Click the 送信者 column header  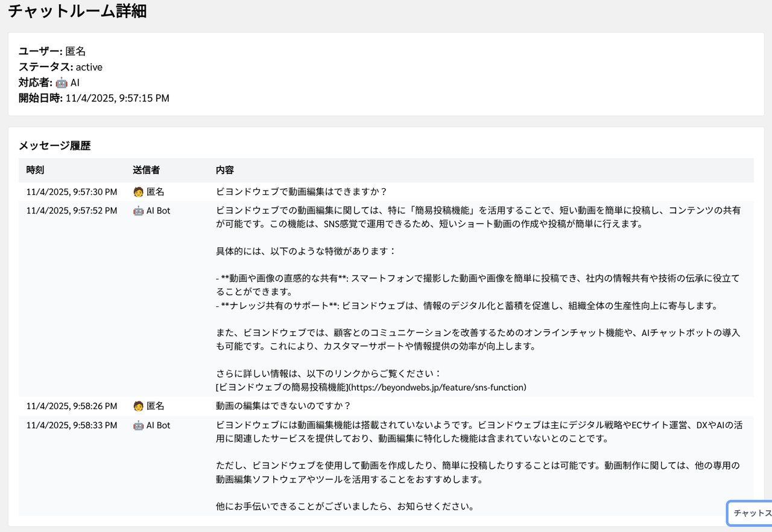[146, 170]
